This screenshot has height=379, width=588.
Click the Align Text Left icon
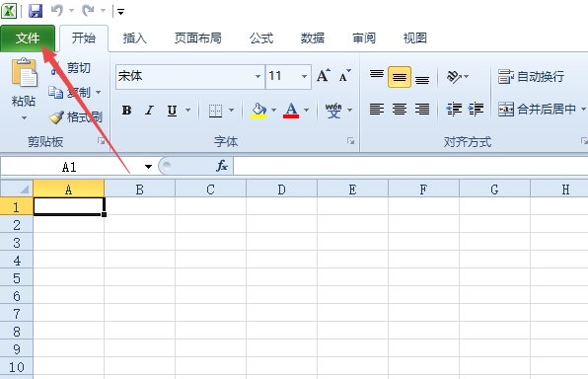click(x=377, y=110)
